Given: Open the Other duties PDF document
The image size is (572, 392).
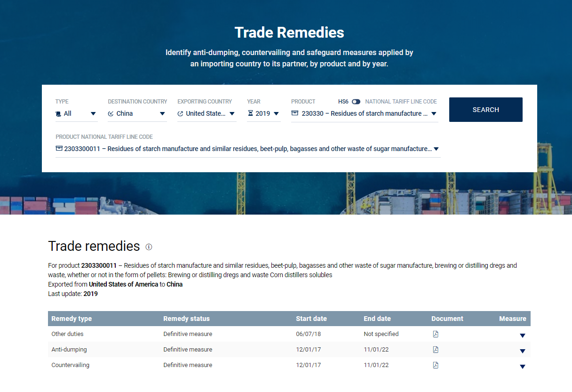Looking at the screenshot, I should [436, 334].
